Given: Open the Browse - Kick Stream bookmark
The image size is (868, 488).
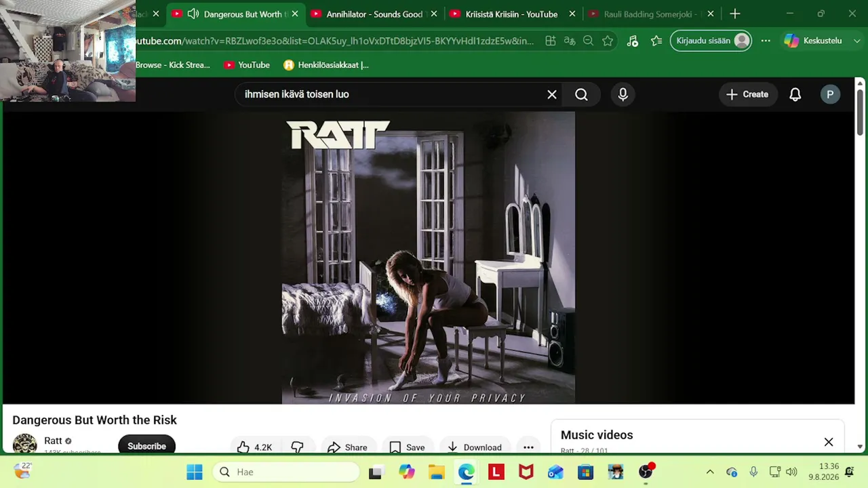Looking at the screenshot, I should [173, 65].
